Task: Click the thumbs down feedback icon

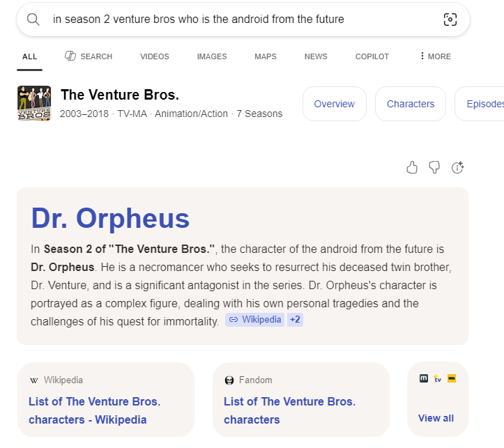Action: tap(434, 167)
